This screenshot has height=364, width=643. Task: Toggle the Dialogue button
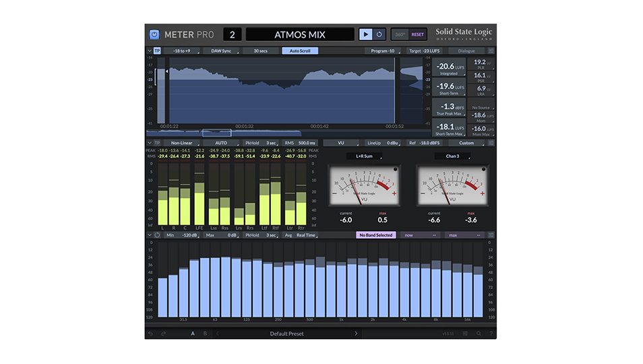click(466, 51)
